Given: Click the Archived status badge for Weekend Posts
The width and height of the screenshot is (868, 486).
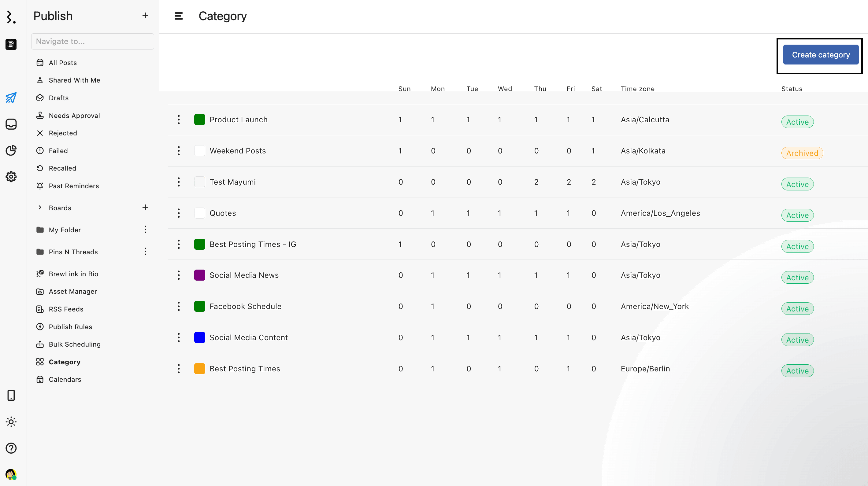Looking at the screenshot, I should [802, 153].
